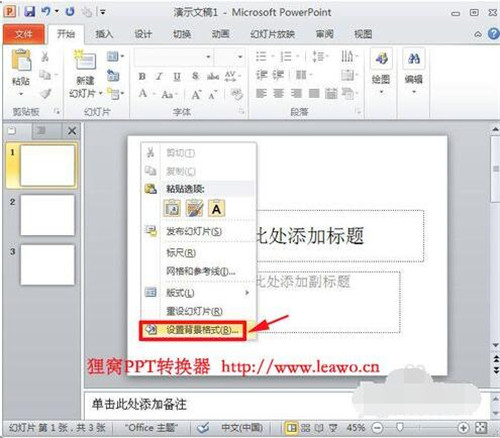
Task: Toggle Underline formatting button
Action: (x=177, y=77)
